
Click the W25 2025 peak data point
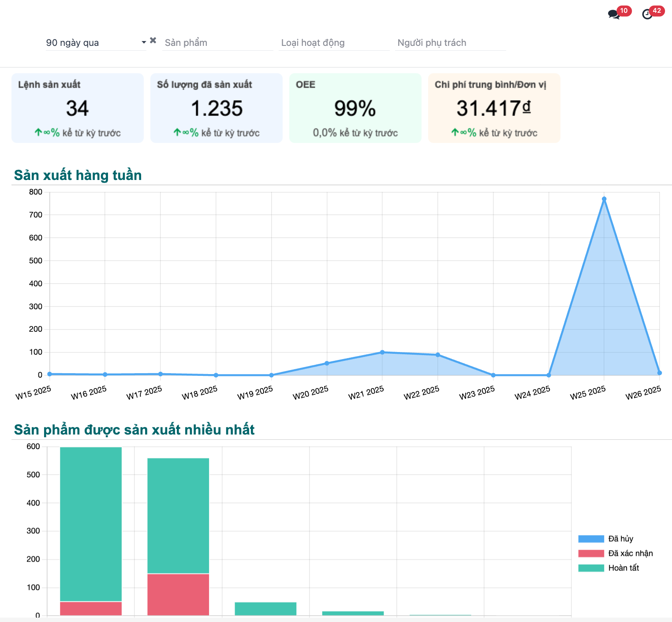[604, 199]
